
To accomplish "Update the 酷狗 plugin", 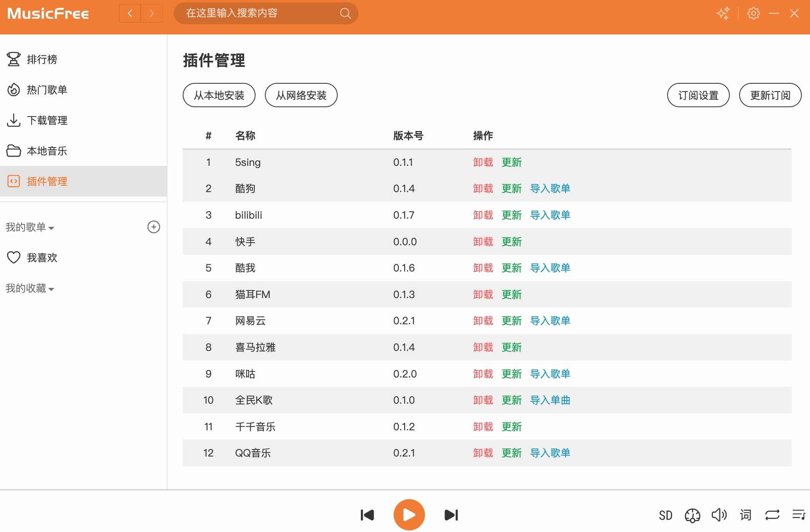I will point(512,189).
